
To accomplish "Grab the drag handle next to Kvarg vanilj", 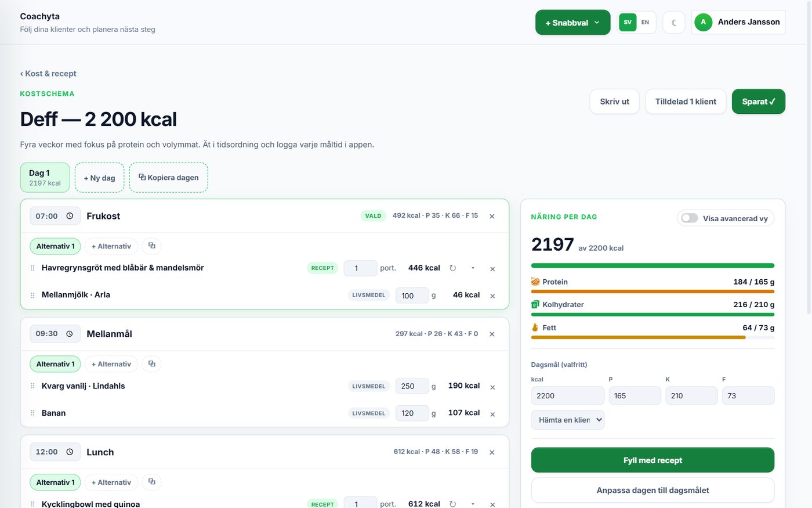I will click(32, 386).
